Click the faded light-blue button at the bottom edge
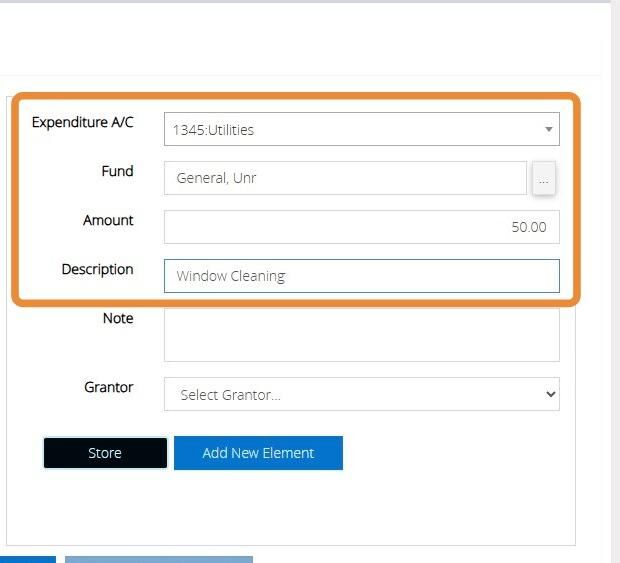Screen dimensions: 620x563 click(x=159, y=559)
